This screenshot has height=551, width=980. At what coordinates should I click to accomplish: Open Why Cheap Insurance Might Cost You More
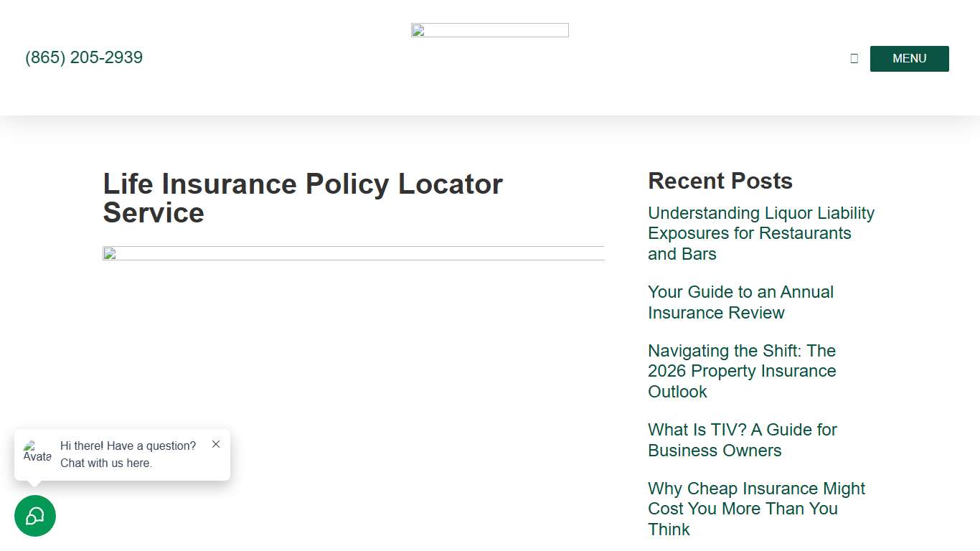756,509
